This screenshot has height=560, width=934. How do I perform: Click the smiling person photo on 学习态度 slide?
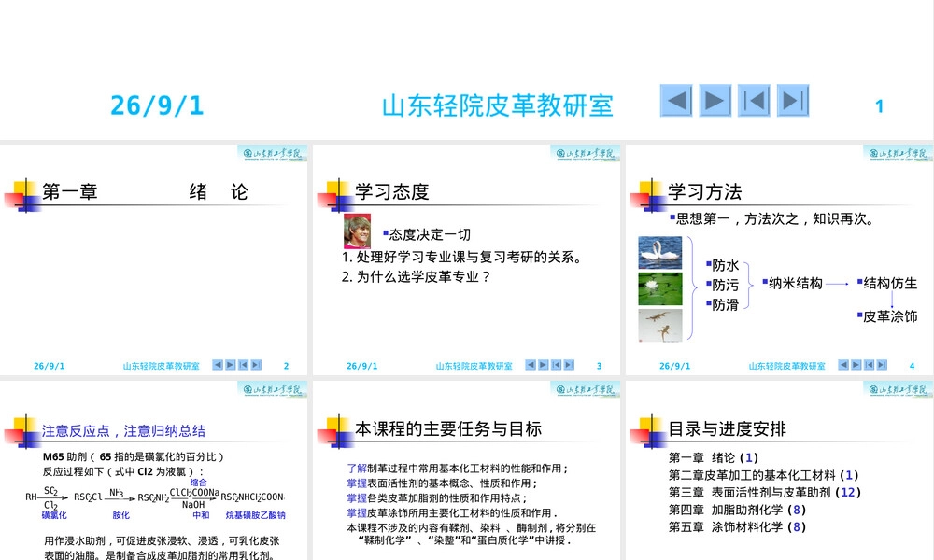coord(357,231)
